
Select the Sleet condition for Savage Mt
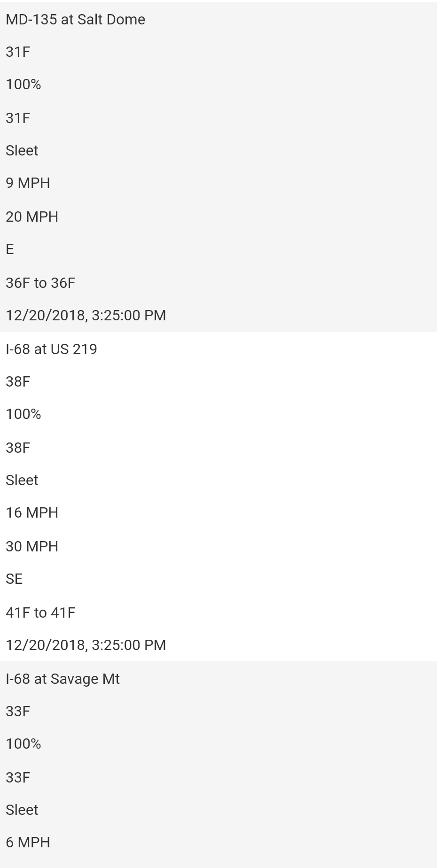point(22,810)
